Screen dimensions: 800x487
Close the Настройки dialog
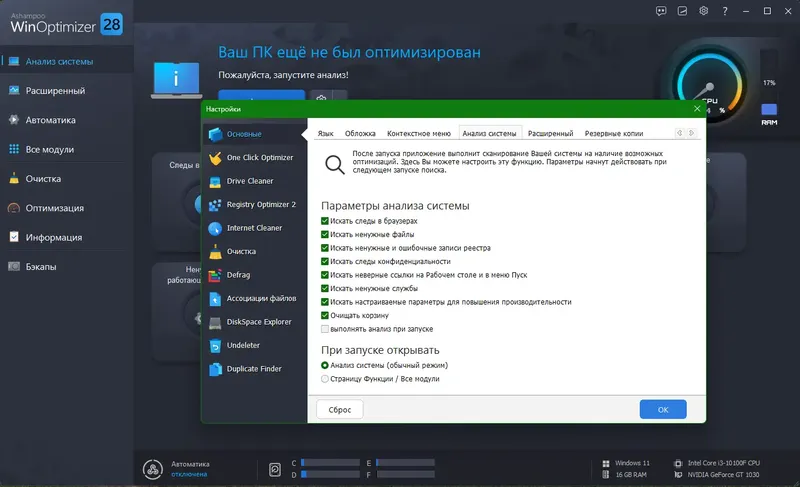coord(697,109)
